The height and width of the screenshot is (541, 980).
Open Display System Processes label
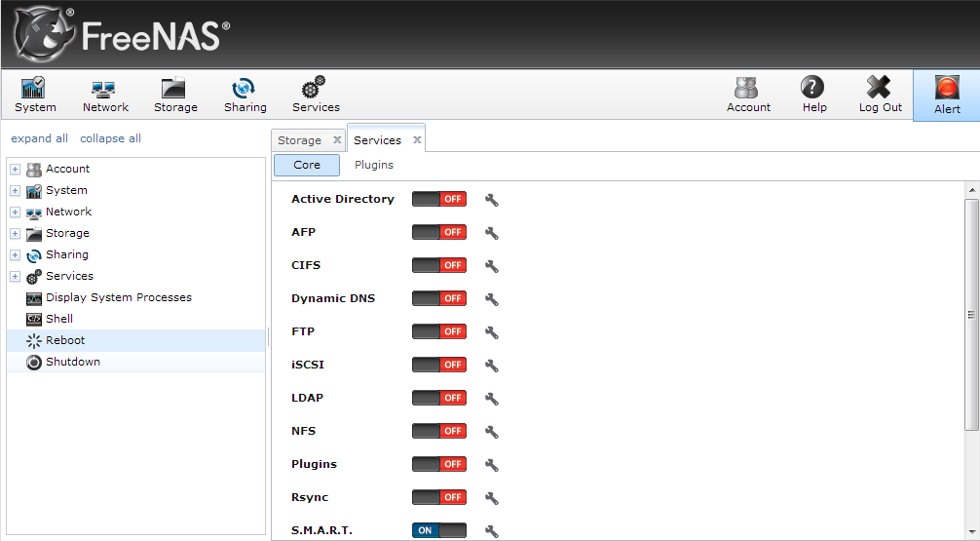point(119,297)
